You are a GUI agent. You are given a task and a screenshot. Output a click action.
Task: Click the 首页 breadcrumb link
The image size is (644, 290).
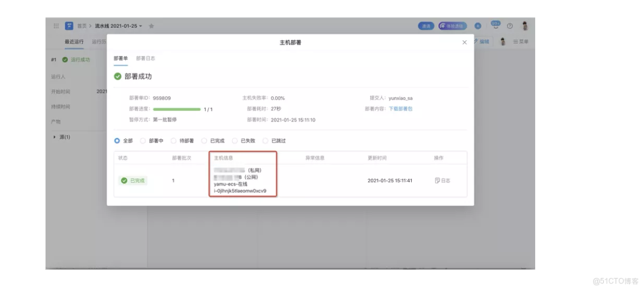click(82, 26)
